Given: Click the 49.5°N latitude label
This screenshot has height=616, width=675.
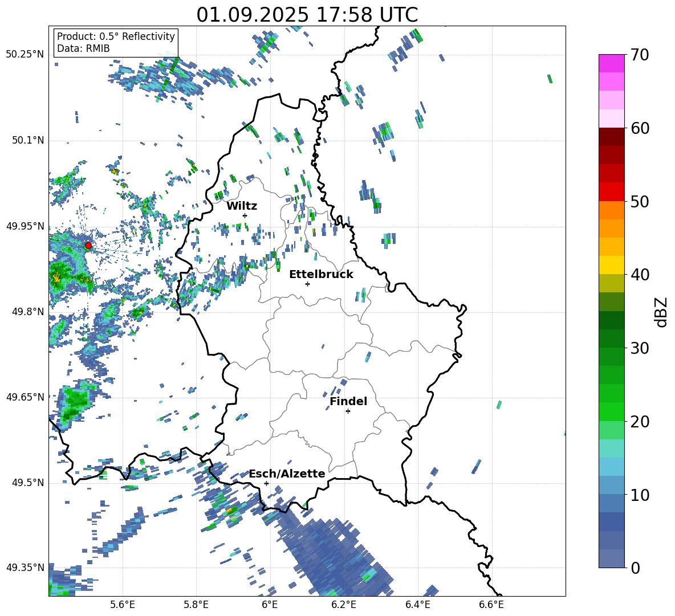Looking at the screenshot, I should pyautogui.click(x=27, y=483).
